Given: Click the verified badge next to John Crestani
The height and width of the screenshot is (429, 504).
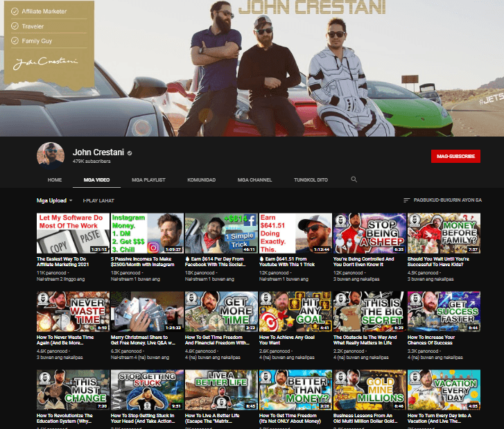Looking at the screenshot, I should (130, 153).
